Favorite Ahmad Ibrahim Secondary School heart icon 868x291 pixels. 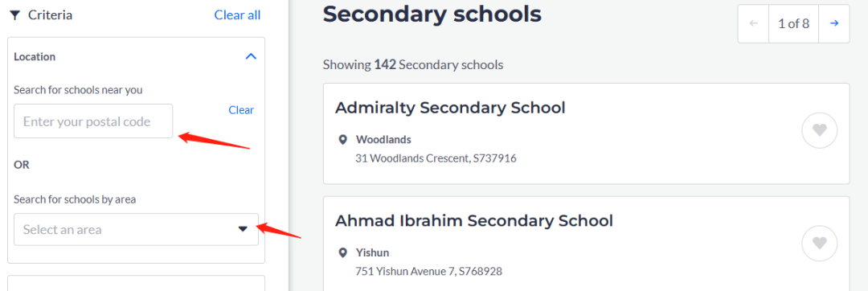(819, 244)
